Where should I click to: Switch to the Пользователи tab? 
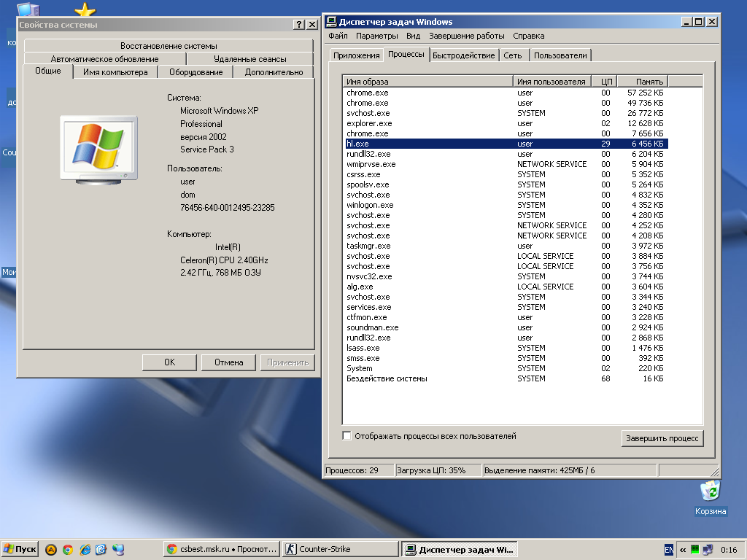coord(560,55)
